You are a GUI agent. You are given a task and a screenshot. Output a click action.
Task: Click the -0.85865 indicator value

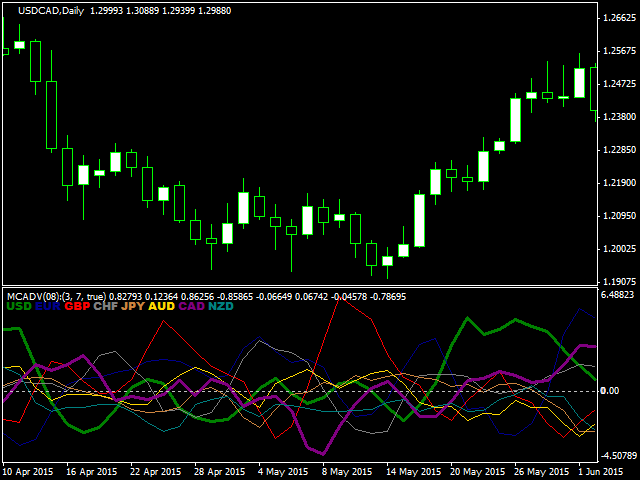coord(235,297)
